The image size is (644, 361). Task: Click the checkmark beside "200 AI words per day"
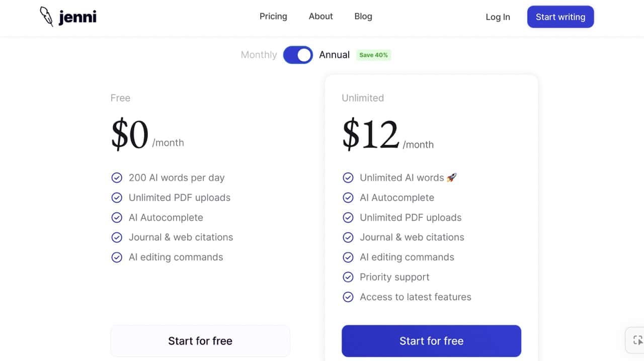point(117,177)
